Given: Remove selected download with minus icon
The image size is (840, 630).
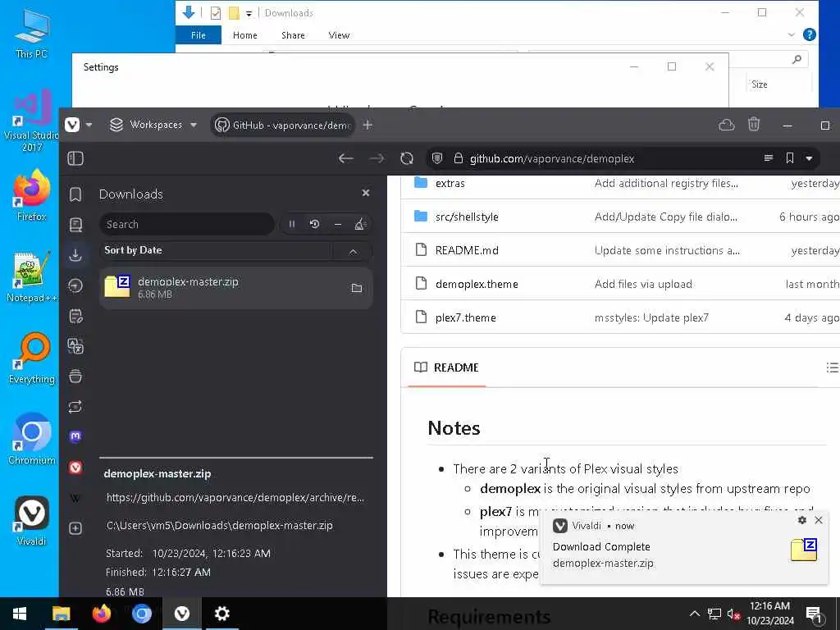Looking at the screenshot, I should click(337, 224).
